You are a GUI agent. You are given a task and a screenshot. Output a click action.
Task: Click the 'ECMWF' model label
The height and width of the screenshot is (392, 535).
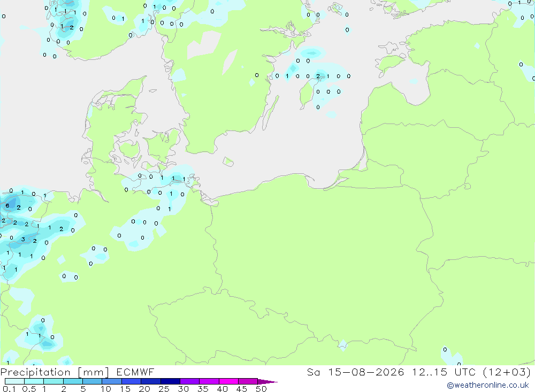[135, 372]
